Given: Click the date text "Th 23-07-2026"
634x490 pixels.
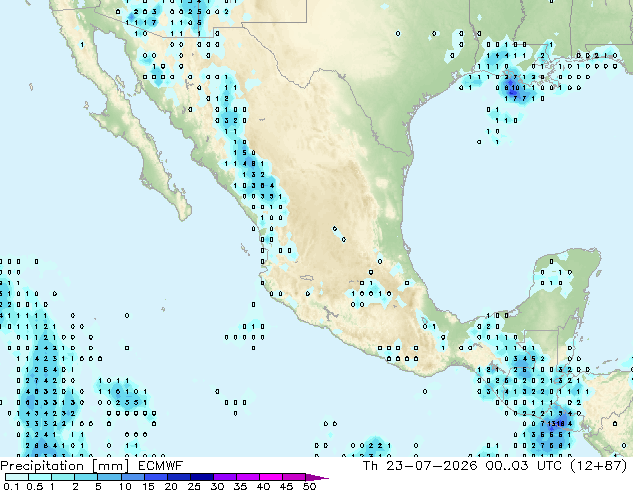Looking at the screenshot, I should coord(420,466).
